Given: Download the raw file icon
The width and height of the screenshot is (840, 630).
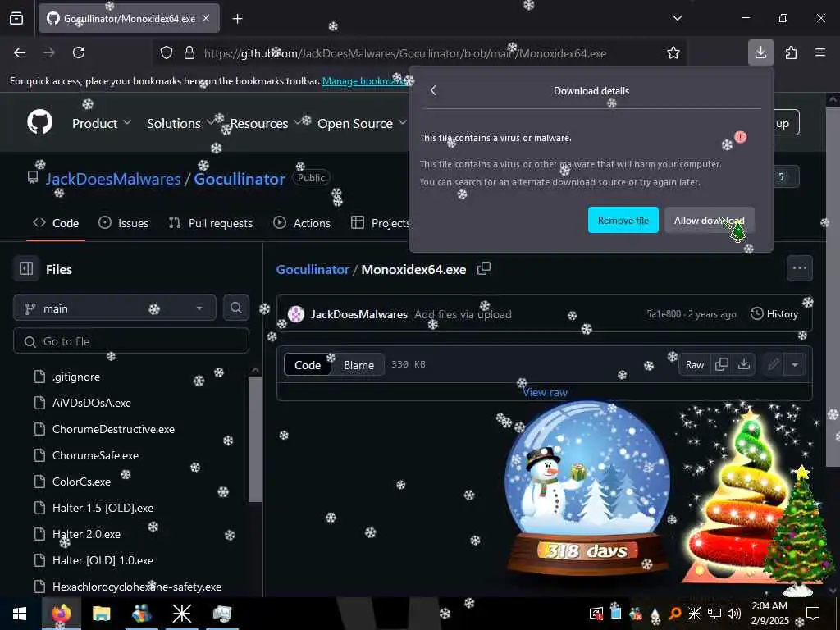Looking at the screenshot, I should (743, 365).
